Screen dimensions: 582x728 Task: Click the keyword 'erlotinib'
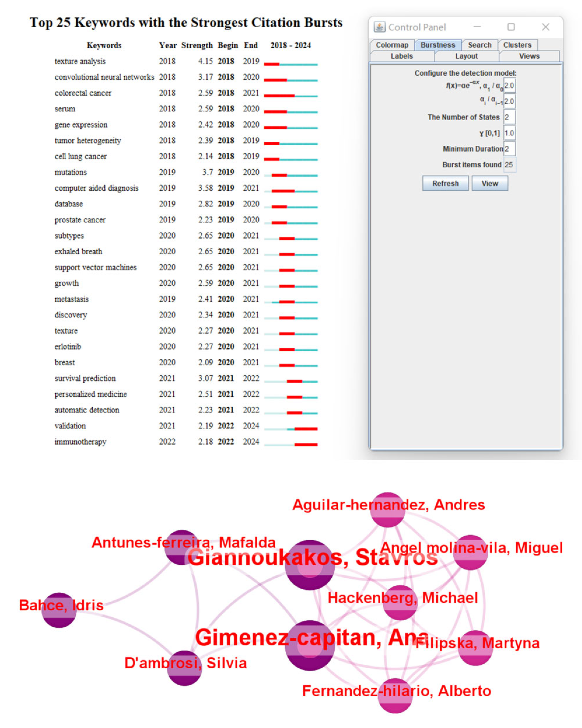click(x=68, y=346)
